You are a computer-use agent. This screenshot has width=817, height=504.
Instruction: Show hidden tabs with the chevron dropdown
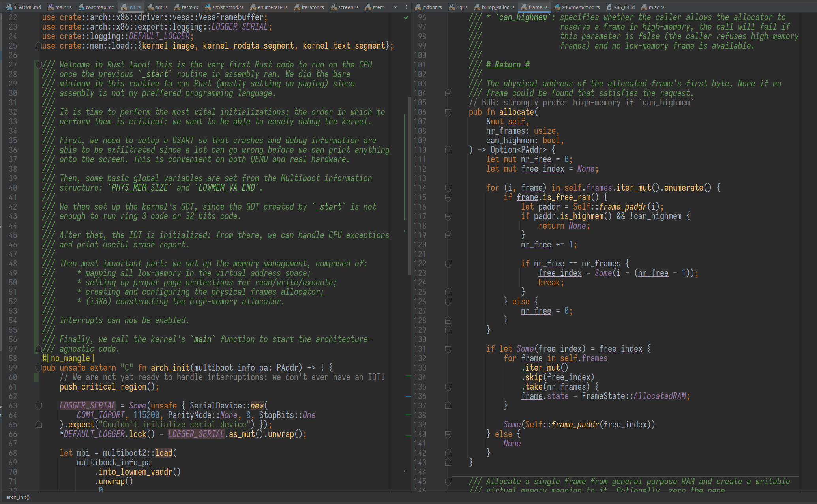tap(395, 7)
